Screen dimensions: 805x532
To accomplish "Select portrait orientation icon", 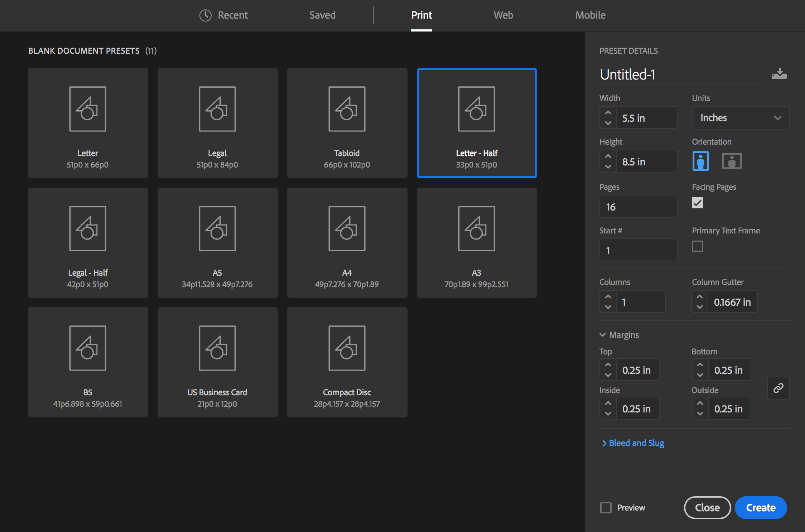I will (x=700, y=161).
